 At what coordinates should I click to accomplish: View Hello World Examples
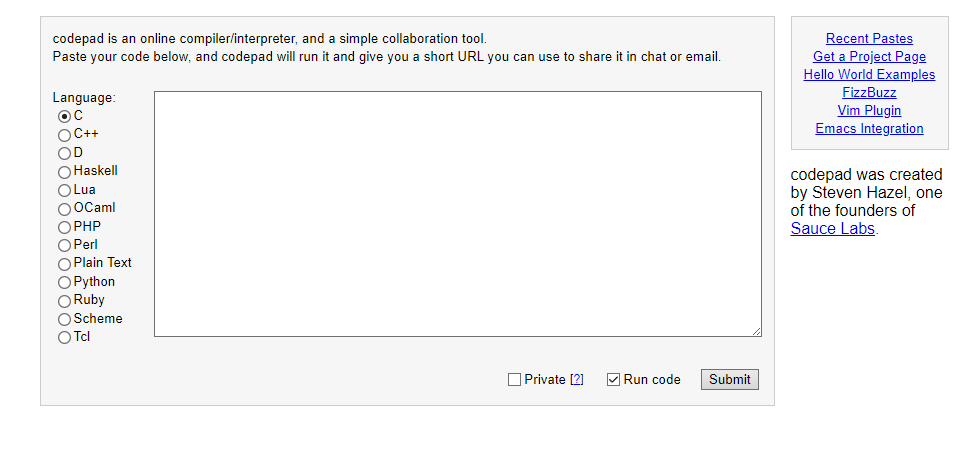pos(869,75)
